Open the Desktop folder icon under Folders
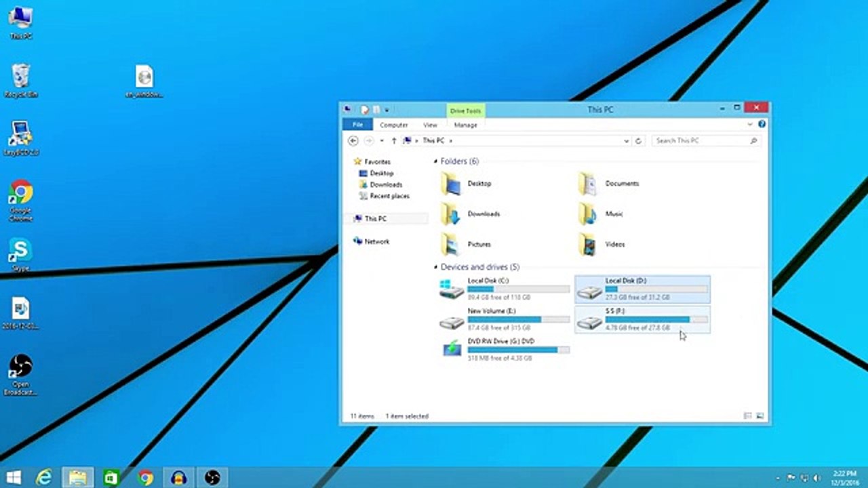Image resolution: width=868 pixels, height=488 pixels. [450, 184]
